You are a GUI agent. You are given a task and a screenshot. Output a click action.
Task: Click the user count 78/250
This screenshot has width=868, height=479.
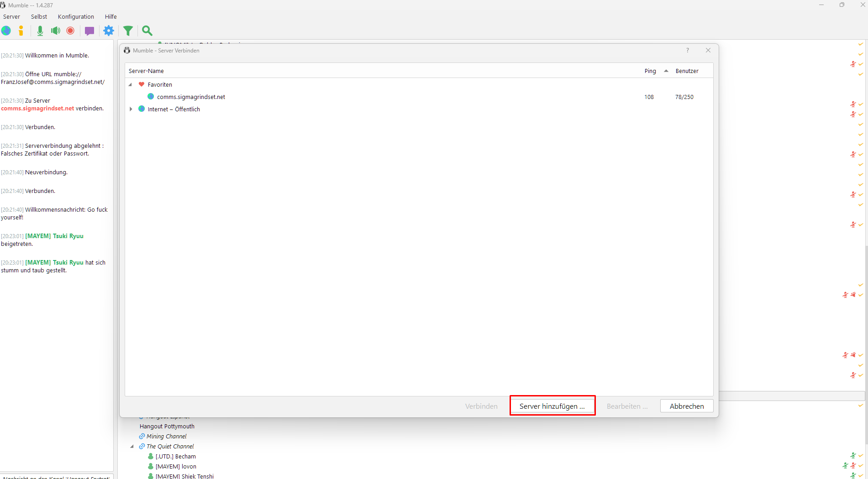click(684, 97)
